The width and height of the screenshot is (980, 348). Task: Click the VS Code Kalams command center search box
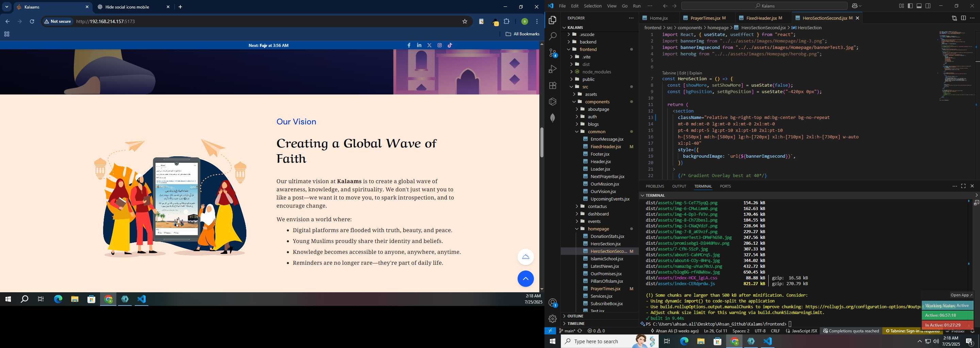764,6
